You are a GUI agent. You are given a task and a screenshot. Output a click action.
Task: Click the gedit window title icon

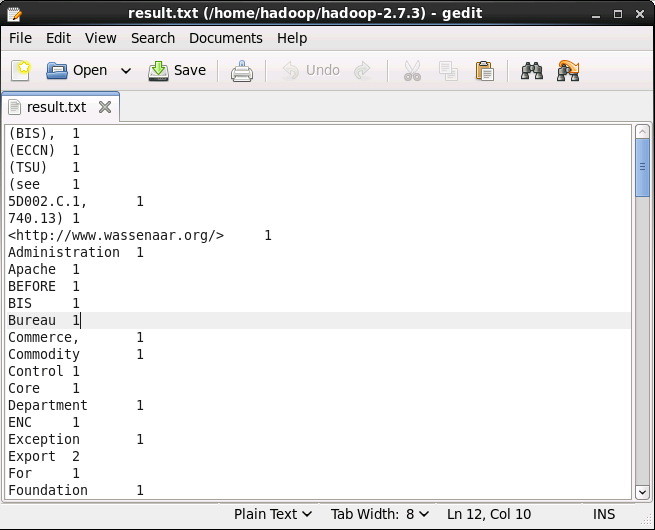click(x=15, y=13)
